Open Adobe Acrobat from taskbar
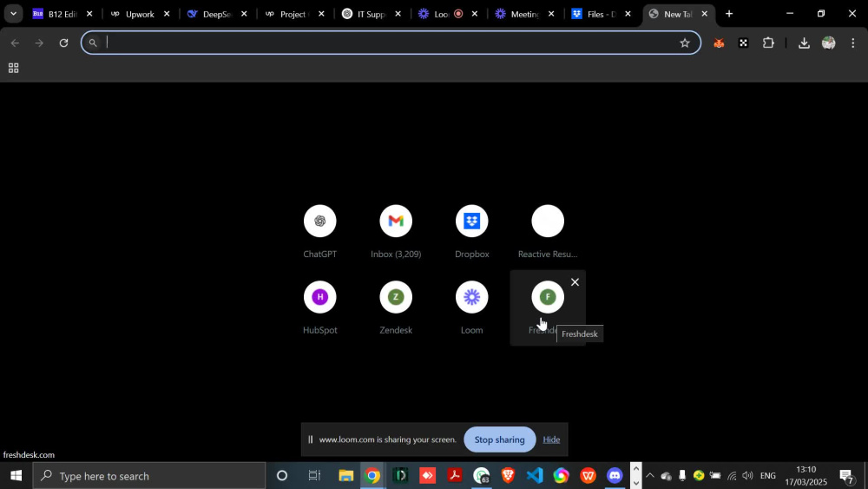This screenshot has height=489, width=868. 455,476
